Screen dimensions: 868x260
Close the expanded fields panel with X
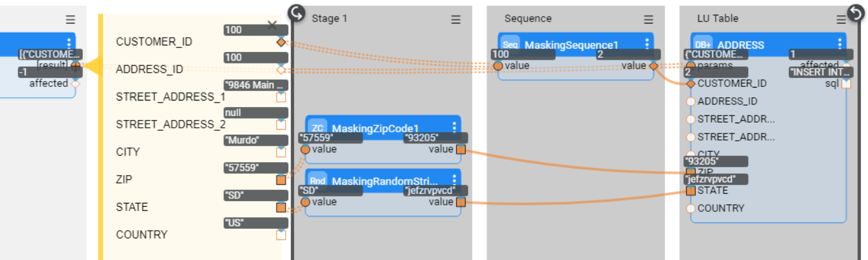click(272, 25)
